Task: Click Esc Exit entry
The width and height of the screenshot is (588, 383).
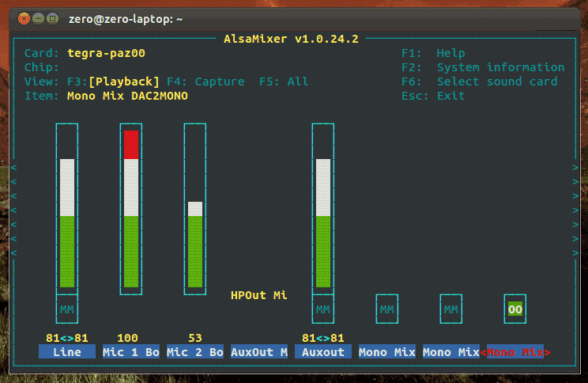Action: tap(433, 96)
